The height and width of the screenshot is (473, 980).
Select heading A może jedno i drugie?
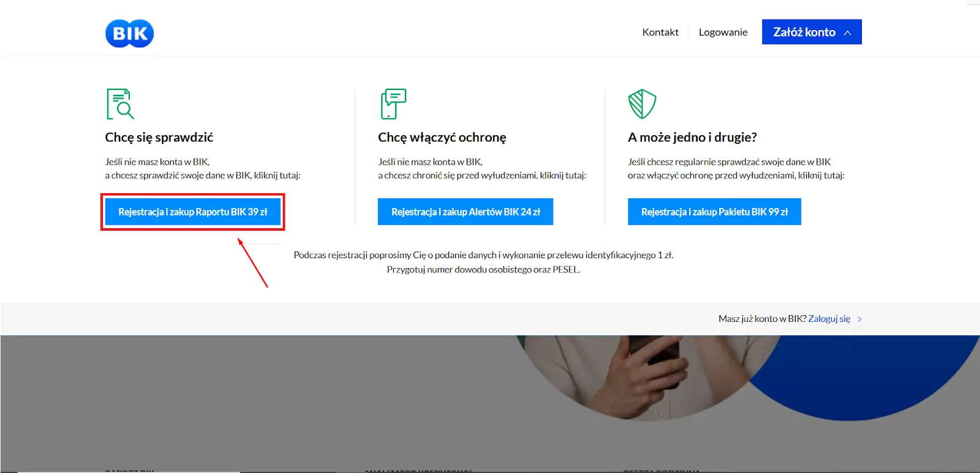(692, 137)
